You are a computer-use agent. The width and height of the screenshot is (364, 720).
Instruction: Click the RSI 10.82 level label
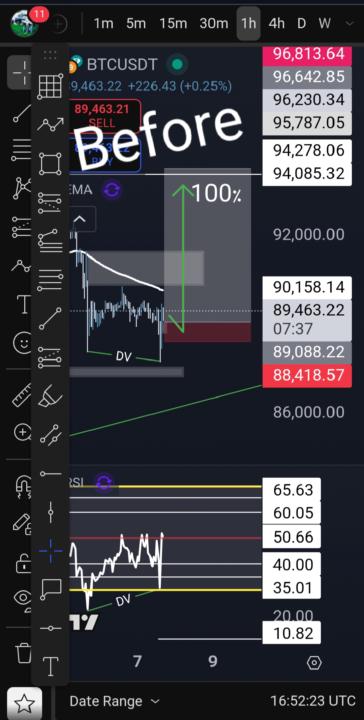click(291, 633)
